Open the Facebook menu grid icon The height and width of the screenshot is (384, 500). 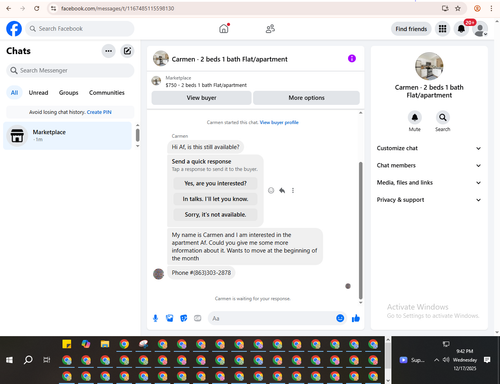[442, 29]
